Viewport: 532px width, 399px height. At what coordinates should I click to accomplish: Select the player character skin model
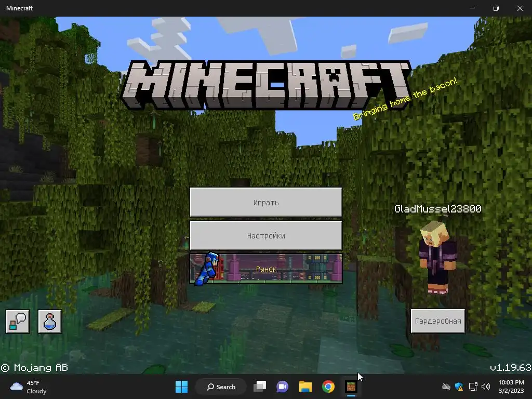click(437, 257)
